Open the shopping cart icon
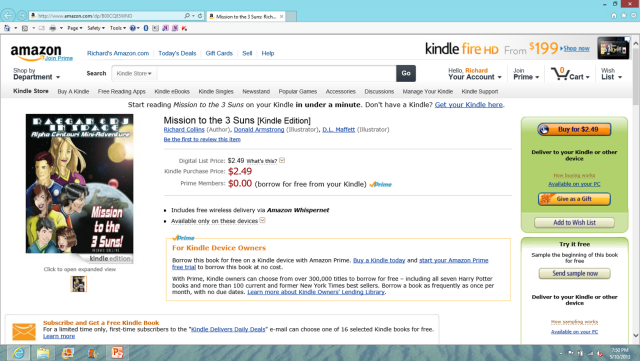The height and width of the screenshot is (361, 640). pyautogui.click(x=558, y=74)
